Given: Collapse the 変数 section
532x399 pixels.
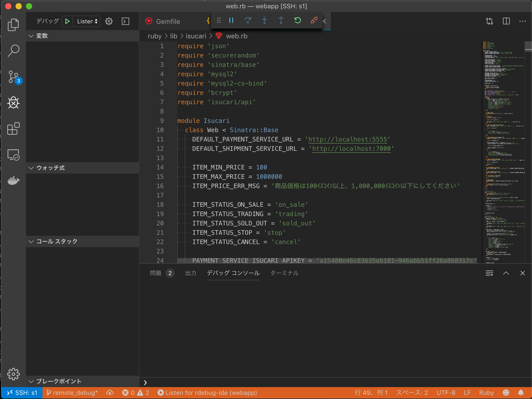Looking at the screenshot, I should pos(82,36).
